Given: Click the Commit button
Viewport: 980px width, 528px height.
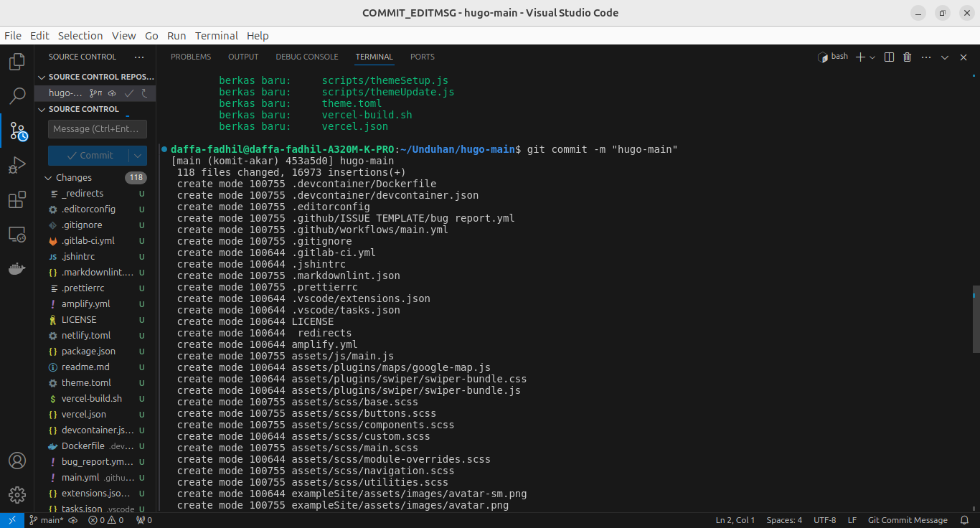Looking at the screenshot, I should click(89, 156).
